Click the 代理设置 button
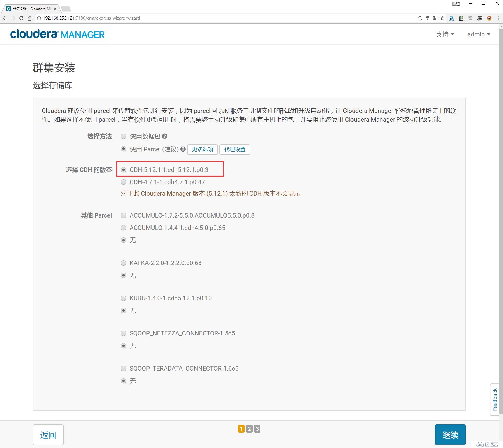Image resolution: width=503 pixels, height=448 pixels. [x=235, y=150]
